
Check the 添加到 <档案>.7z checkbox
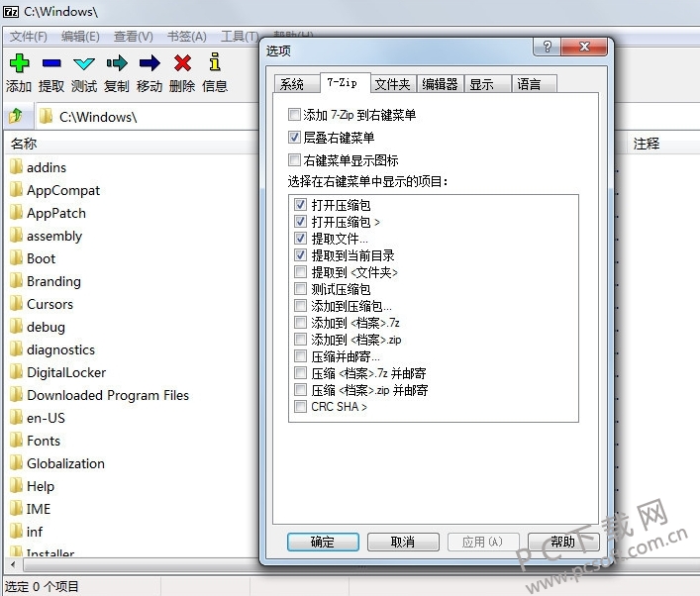pos(300,323)
